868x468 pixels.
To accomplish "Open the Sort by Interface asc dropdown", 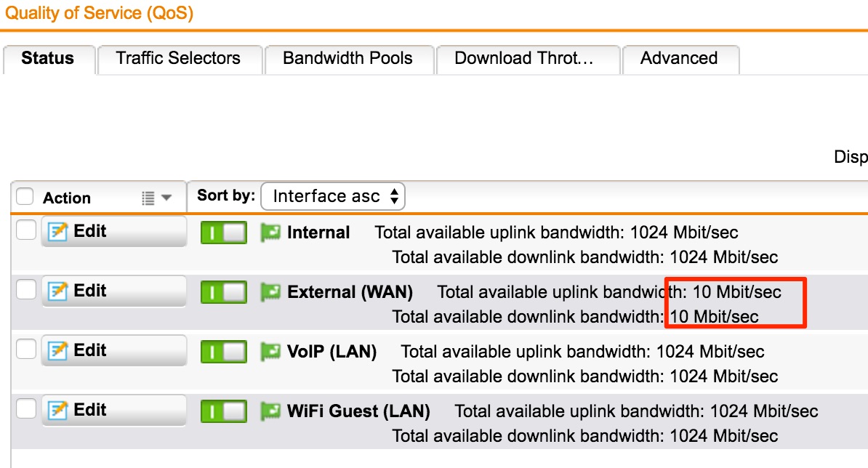I will tap(333, 196).
